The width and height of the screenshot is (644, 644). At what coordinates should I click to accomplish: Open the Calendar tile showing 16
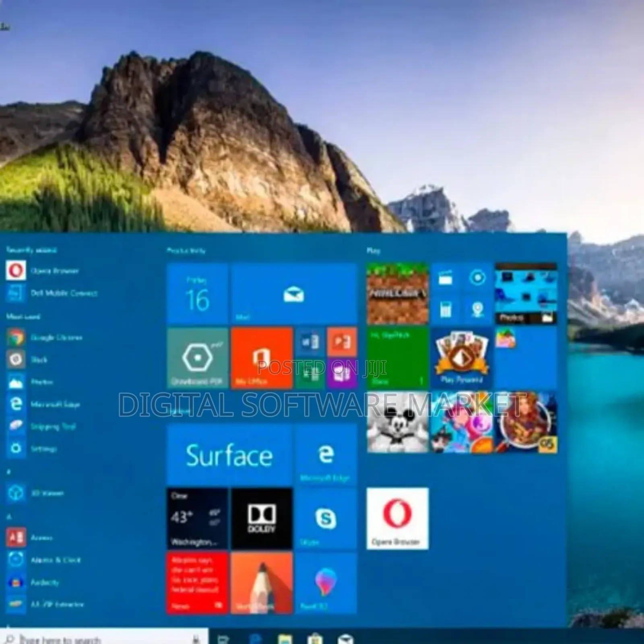[x=197, y=293]
